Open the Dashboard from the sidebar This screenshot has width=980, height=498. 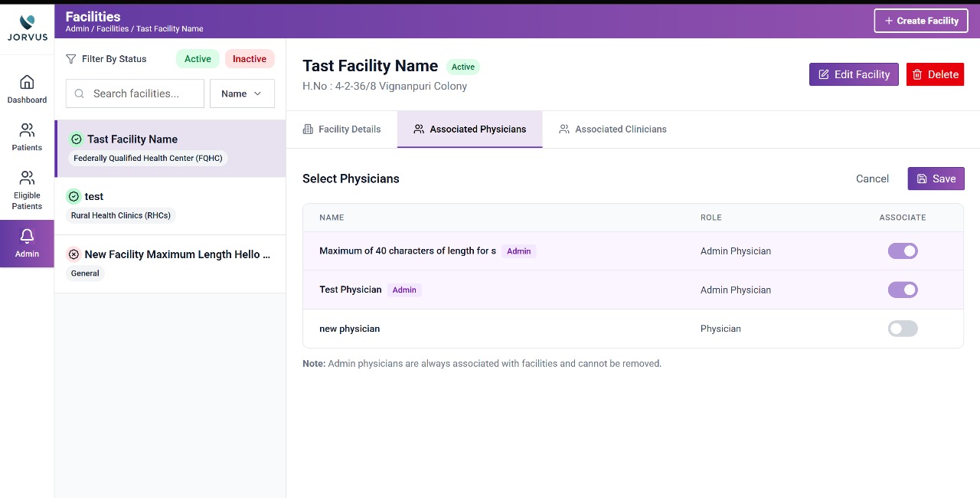coord(27,88)
